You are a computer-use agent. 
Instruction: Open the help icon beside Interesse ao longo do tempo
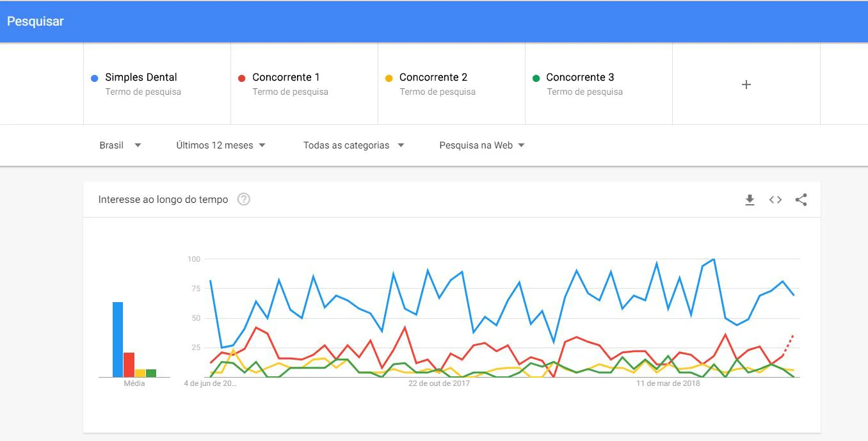point(243,199)
